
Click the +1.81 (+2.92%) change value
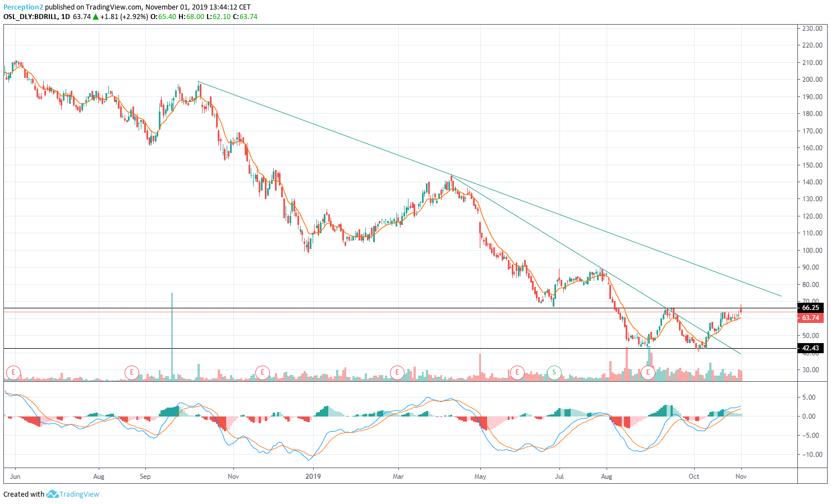[124, 17]
